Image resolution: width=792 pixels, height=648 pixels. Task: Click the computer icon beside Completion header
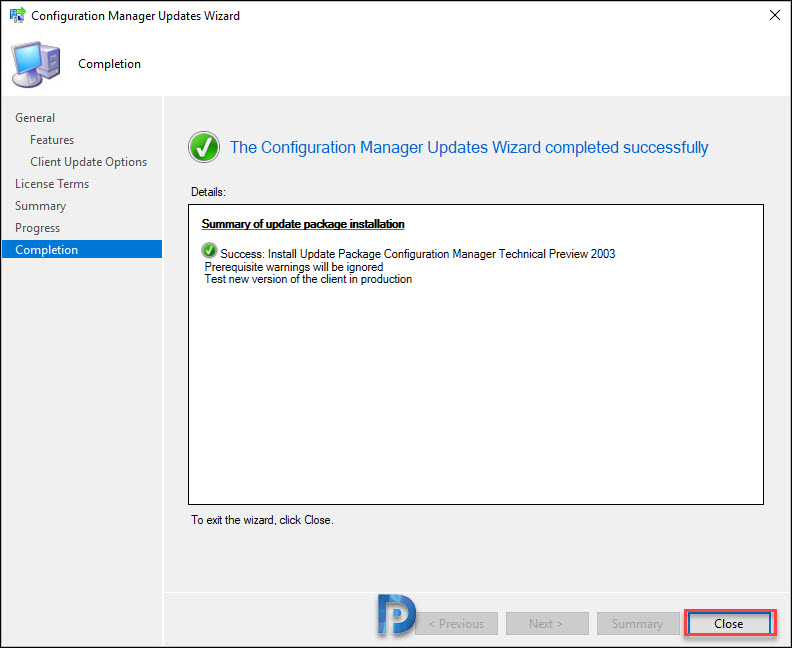pos(36,64)
